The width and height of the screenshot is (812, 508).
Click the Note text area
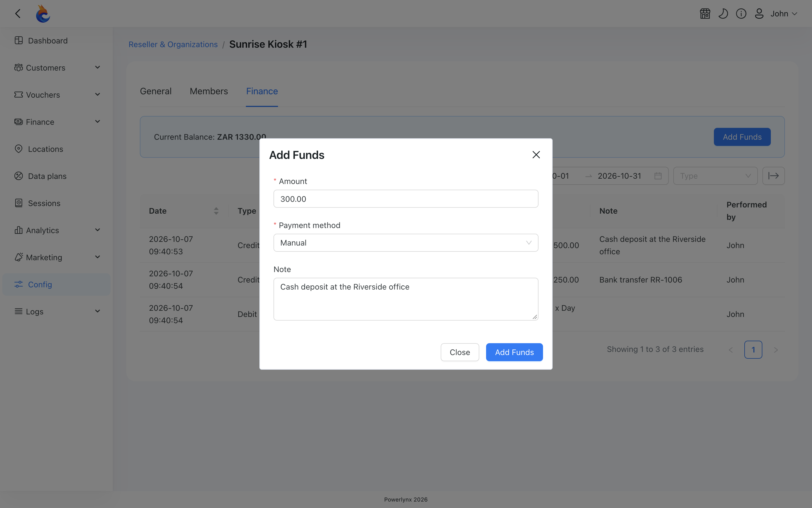[406, 299]
